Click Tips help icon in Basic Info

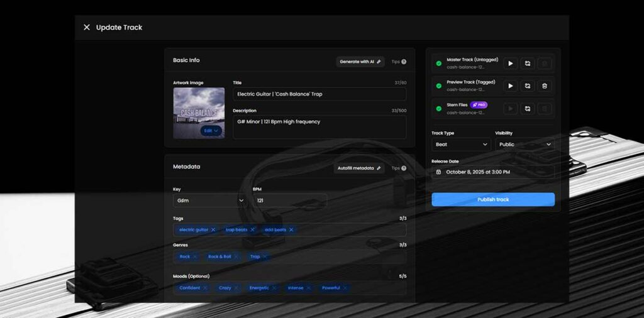pos(404,62)
